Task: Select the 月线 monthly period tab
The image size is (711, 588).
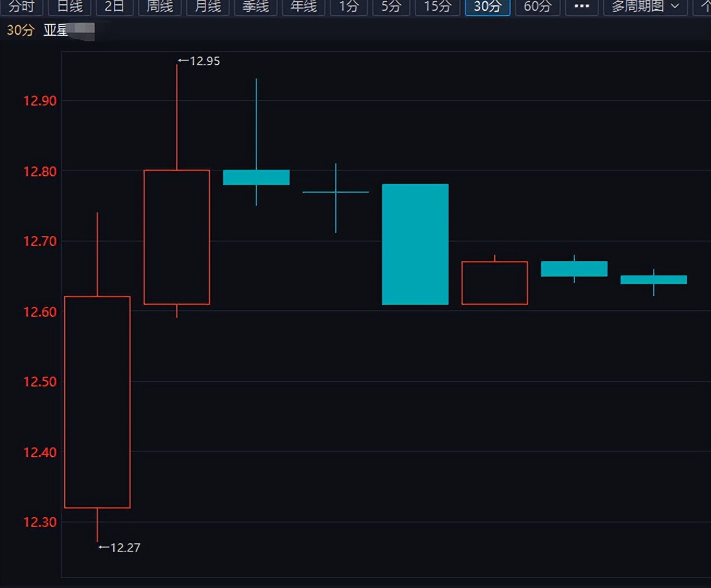Action: point(208,7)
